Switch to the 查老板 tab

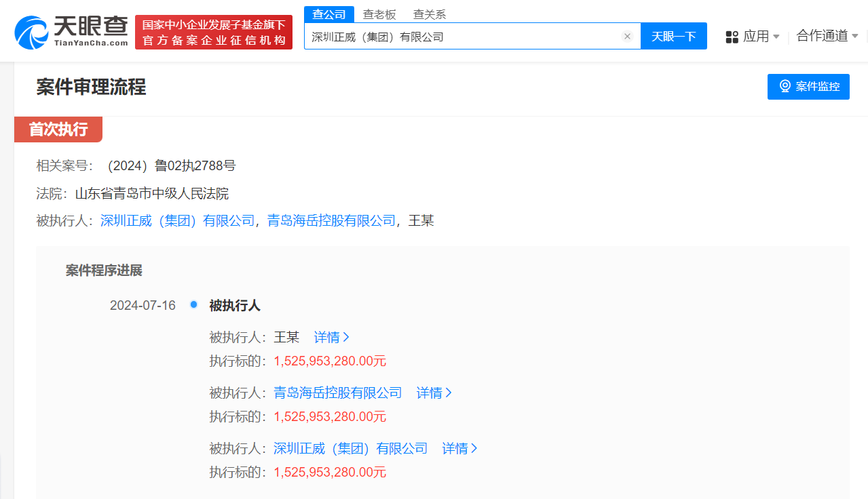pyautogui.click(x=379, y=14)
